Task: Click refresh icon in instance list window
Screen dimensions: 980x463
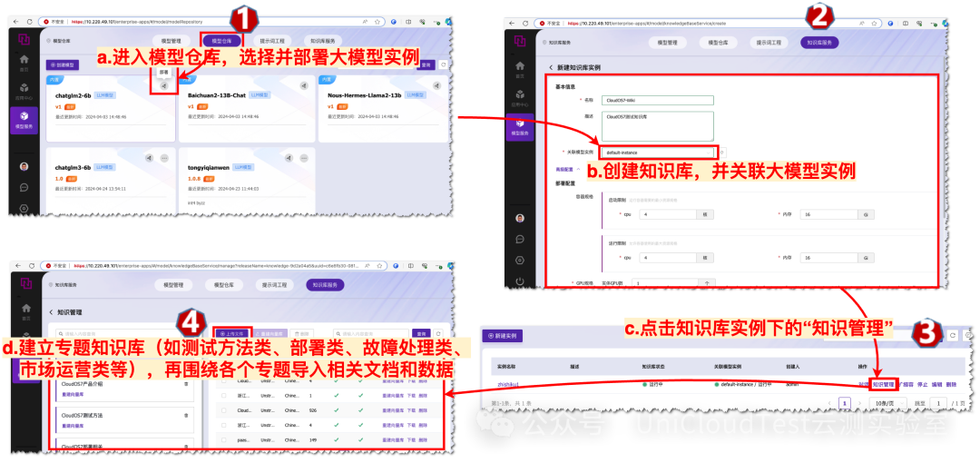Action: click(953, 335)
